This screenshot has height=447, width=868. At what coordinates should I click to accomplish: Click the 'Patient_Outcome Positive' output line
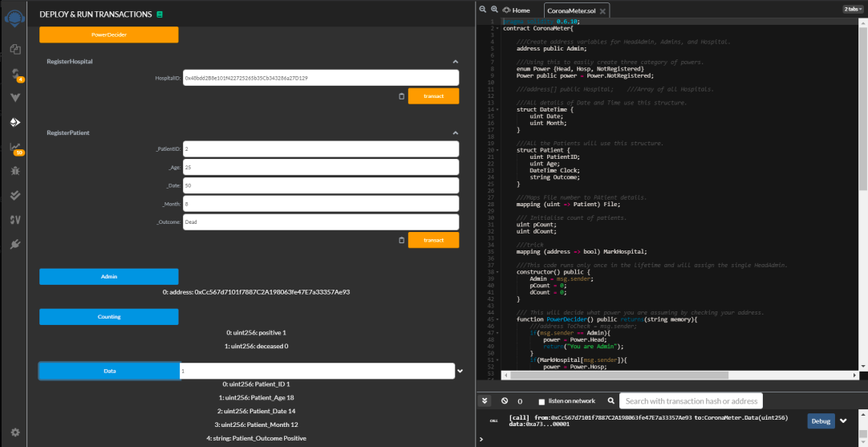[x=256, y=438]
